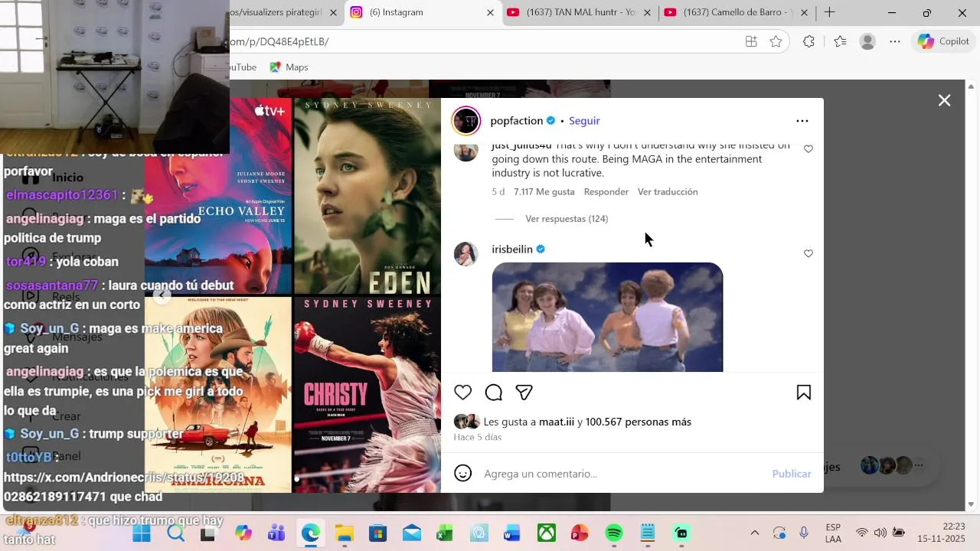Open popfaction profile name link

pos(516,121)
